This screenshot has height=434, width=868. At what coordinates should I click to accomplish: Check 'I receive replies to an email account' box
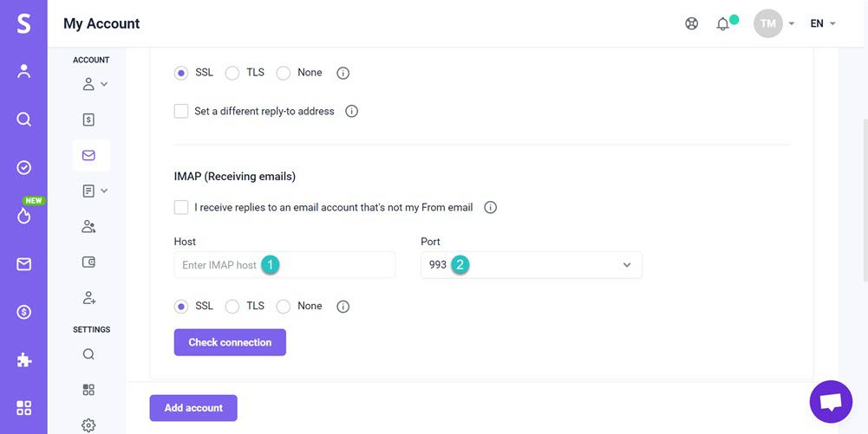coord(181,207)
